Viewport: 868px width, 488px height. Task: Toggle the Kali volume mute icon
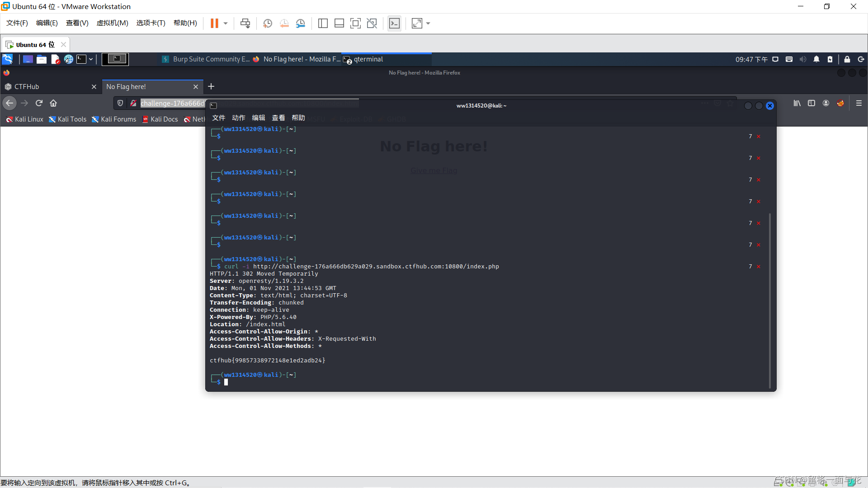click(802, 59)
